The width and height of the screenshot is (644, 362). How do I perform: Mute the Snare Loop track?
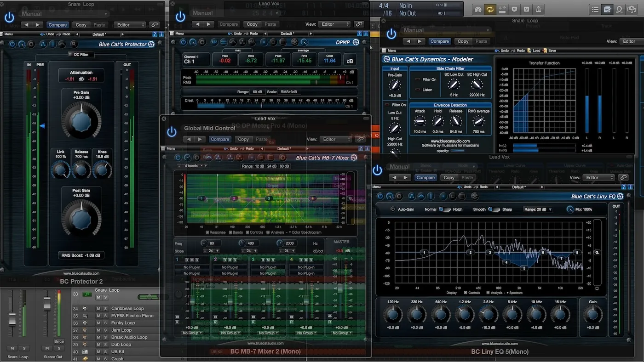99,297
